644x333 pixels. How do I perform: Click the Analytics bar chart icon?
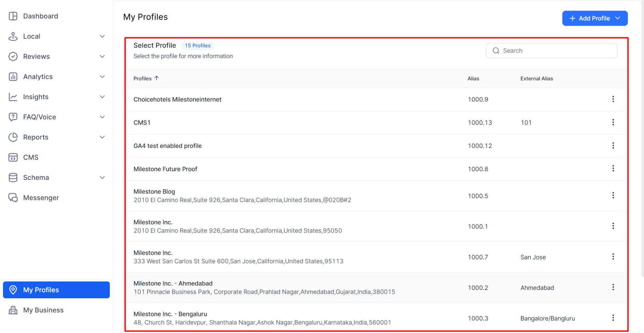[13, 77]
